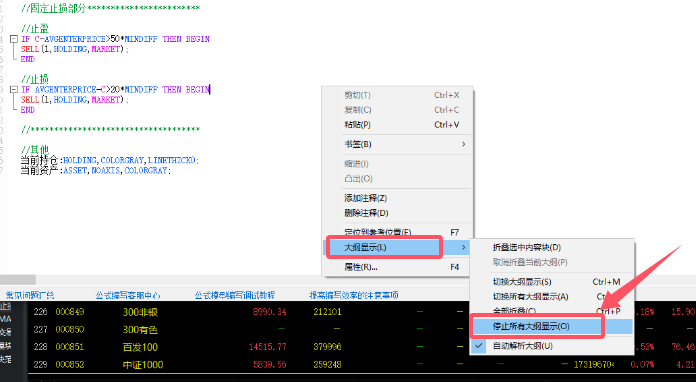Open the 常见问题汇总 link
This screenshot has width=696, height=382.
pos(30,295)
